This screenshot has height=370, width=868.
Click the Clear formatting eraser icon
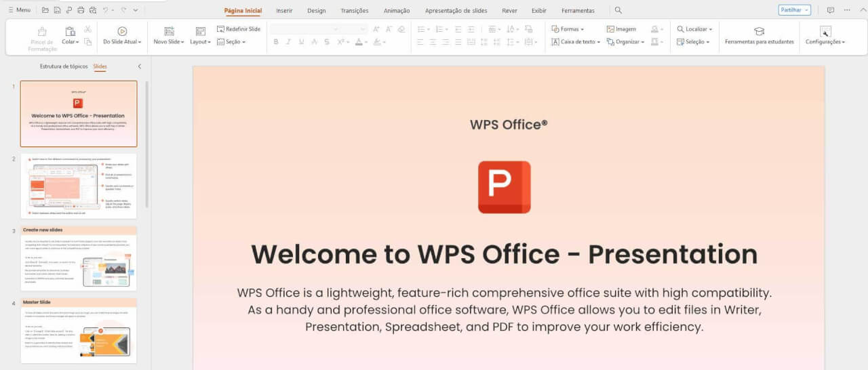[401, 29]
